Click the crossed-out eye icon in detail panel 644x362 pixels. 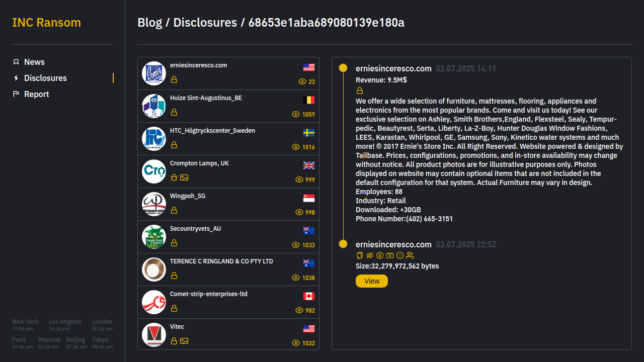[370, 255]
